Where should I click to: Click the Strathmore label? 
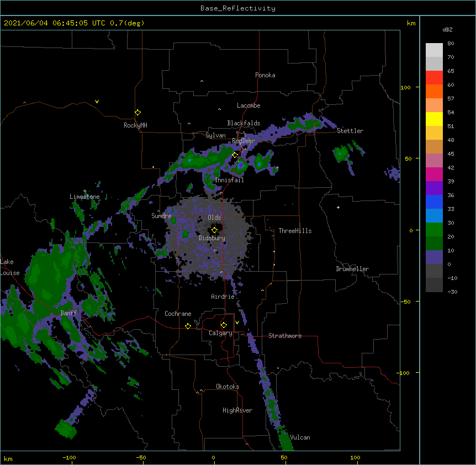tap(285, 336)
